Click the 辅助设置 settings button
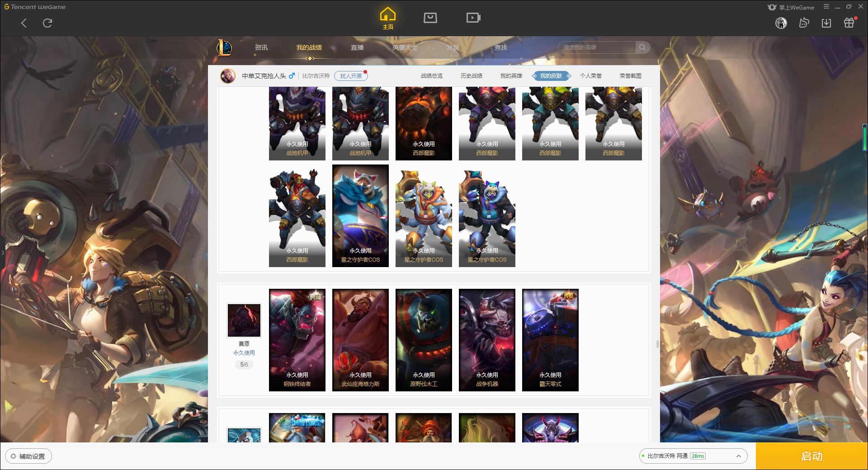 coord(28,456)
